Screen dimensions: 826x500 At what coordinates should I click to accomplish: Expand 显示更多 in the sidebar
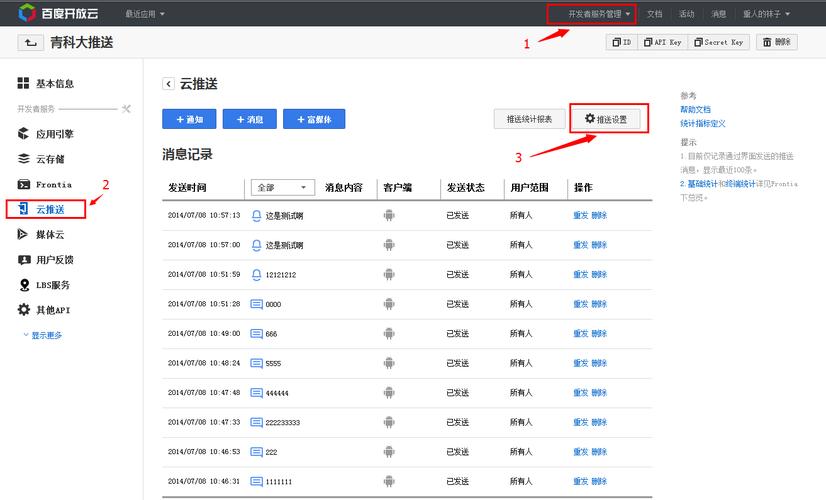click(43, 335)
